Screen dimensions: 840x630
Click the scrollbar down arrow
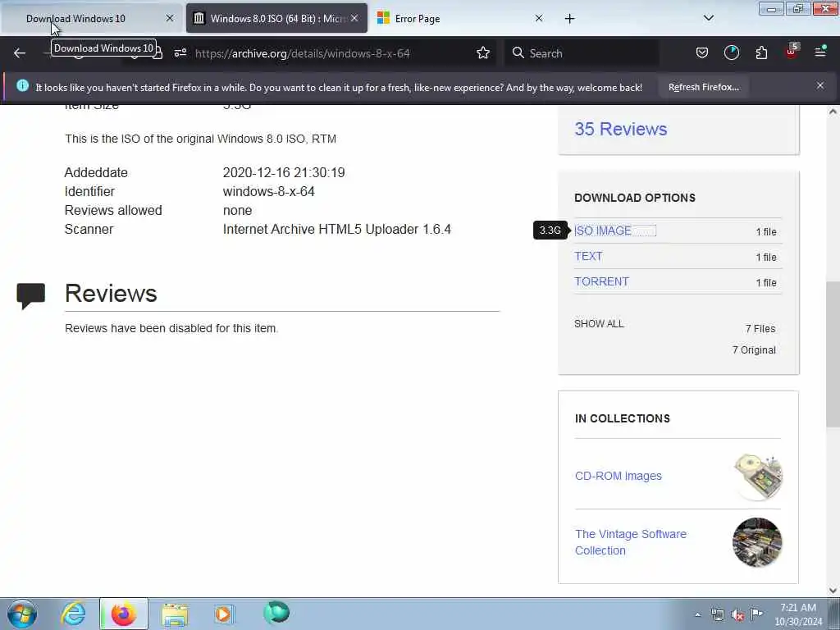[x=833, y=591]
